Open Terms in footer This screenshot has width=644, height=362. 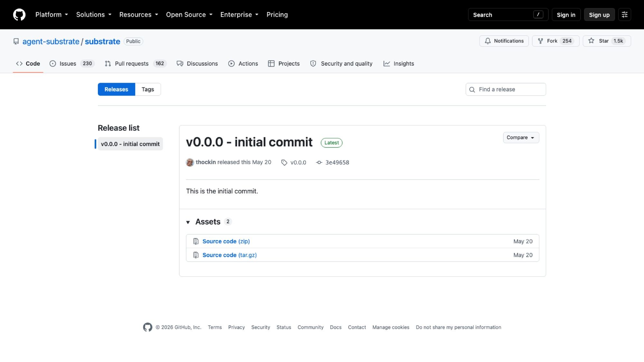point(215,327)
